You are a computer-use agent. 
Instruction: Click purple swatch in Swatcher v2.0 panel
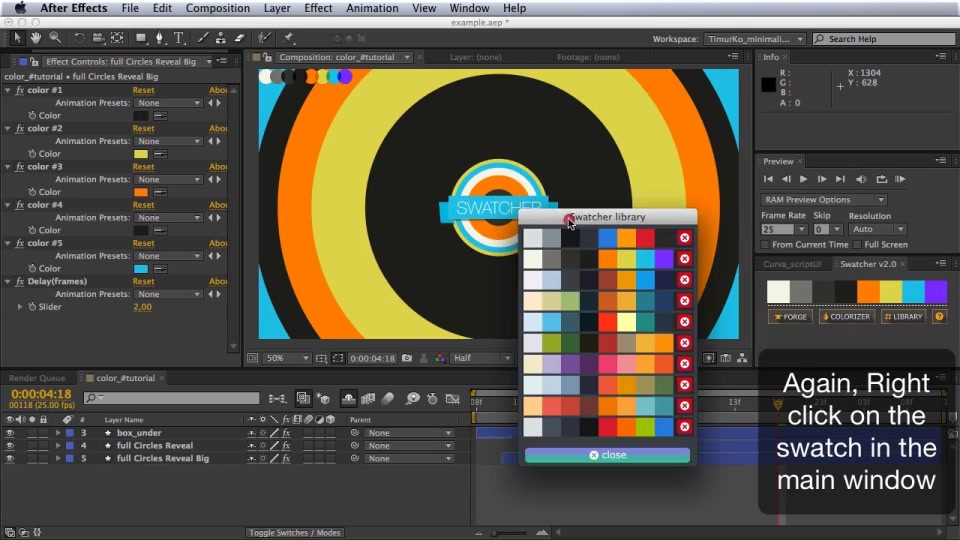936,292
